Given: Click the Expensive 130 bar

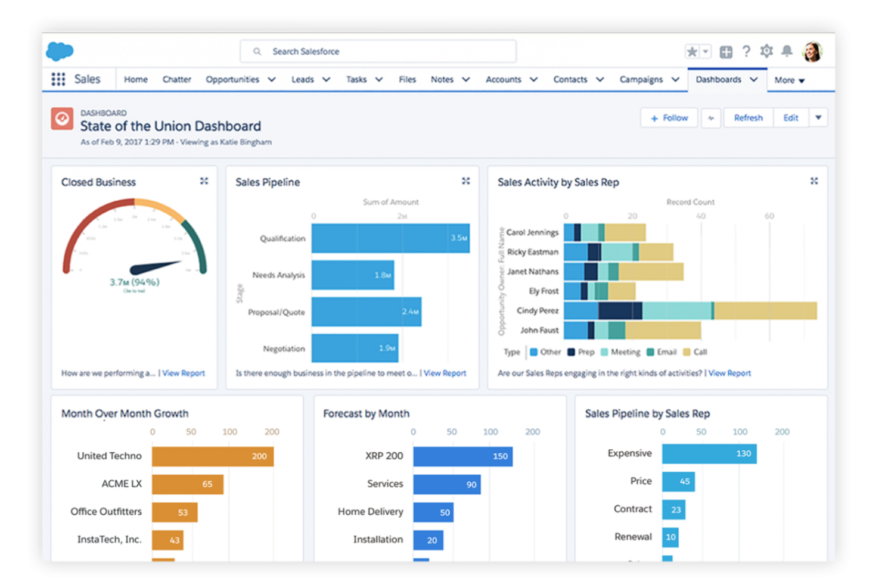Looking at the screenshot, I should click(x=709, y=453).
